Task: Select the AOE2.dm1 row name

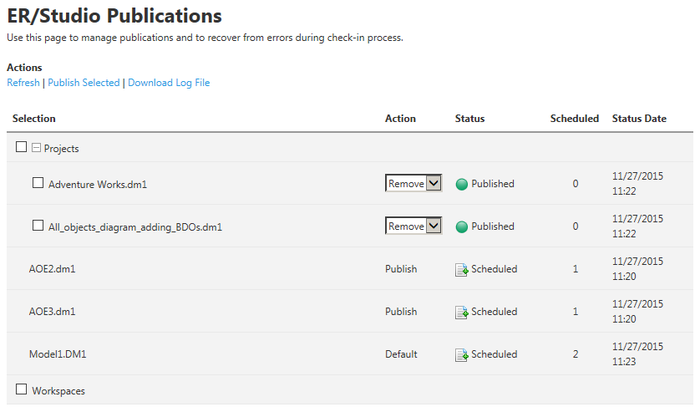Action: click(52, 269)
